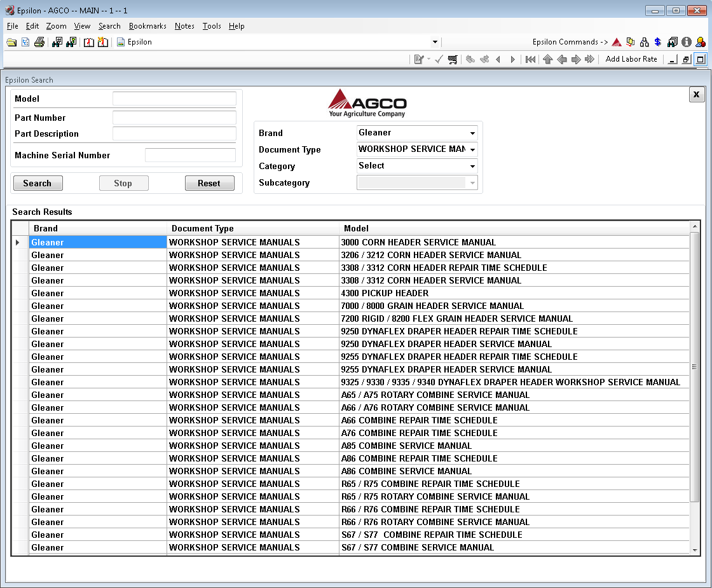The height and width of the screenshot is (588, 712).
Task: Click the gray right arrow navigation icon
Action: [576, 60]
